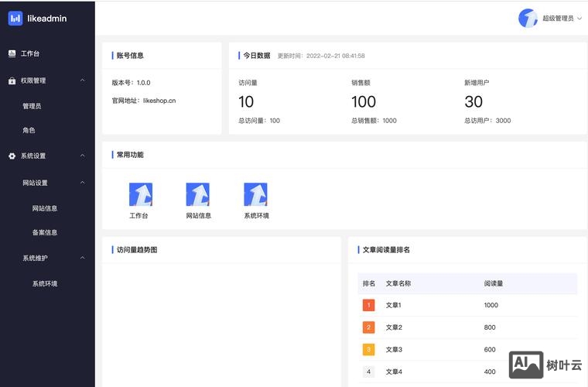Click the likeadmin brand title
This screenshot has width=588, height=387.
pyautogui.click(x=47, y=19)
